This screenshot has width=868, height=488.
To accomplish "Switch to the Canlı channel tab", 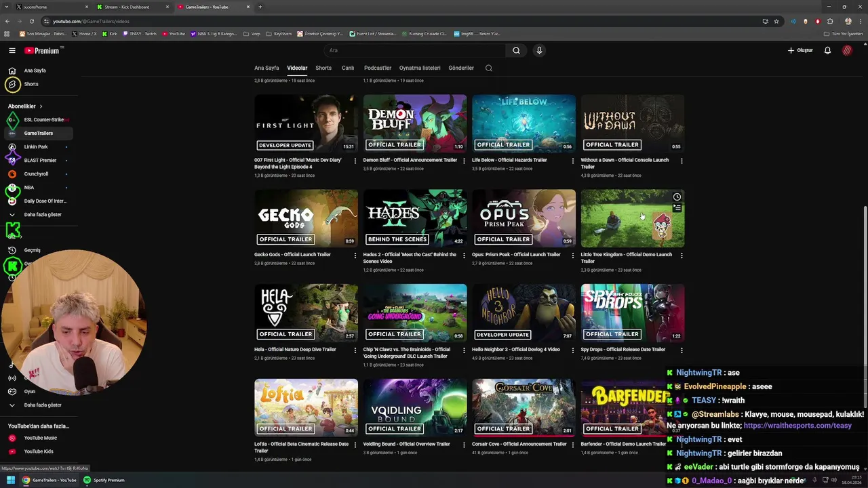I will click(348, 68).
